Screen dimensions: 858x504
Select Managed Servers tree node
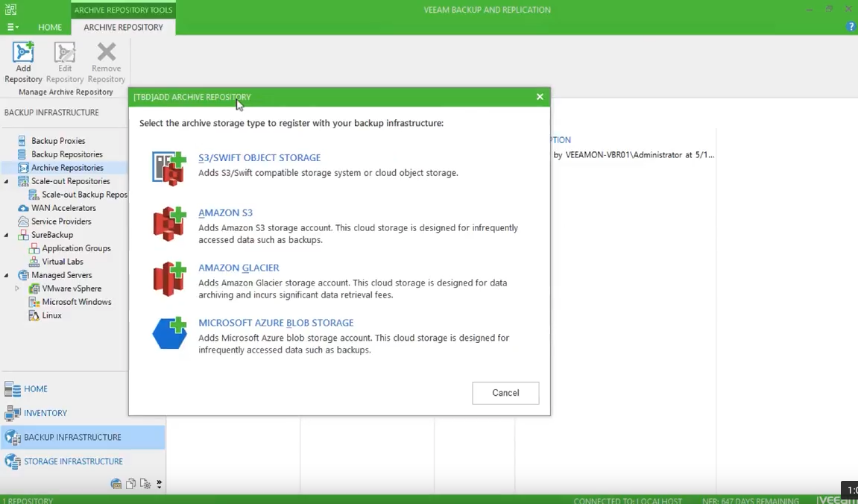pyautogui.click(x=61, y=274)
